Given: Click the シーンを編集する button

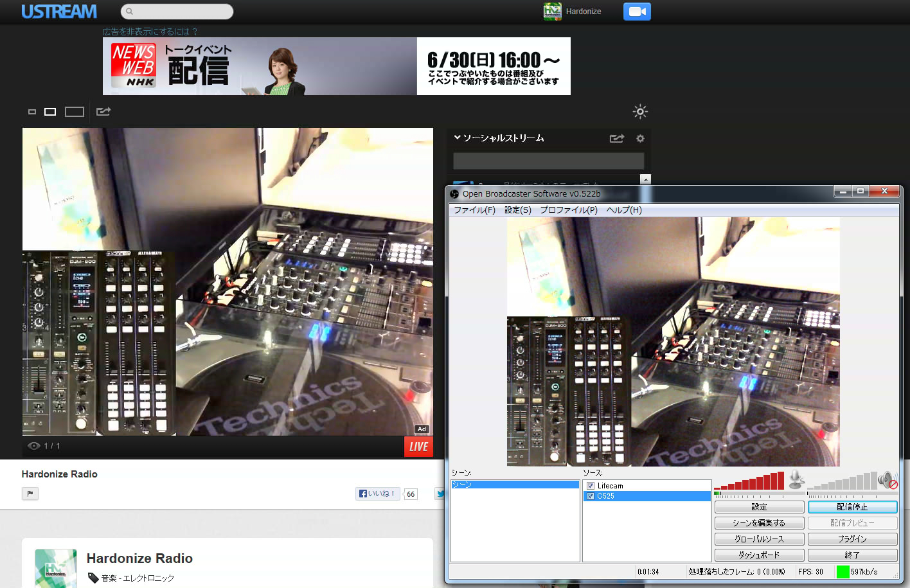Looking at the screenshot, I should click(x=760, y=523).
